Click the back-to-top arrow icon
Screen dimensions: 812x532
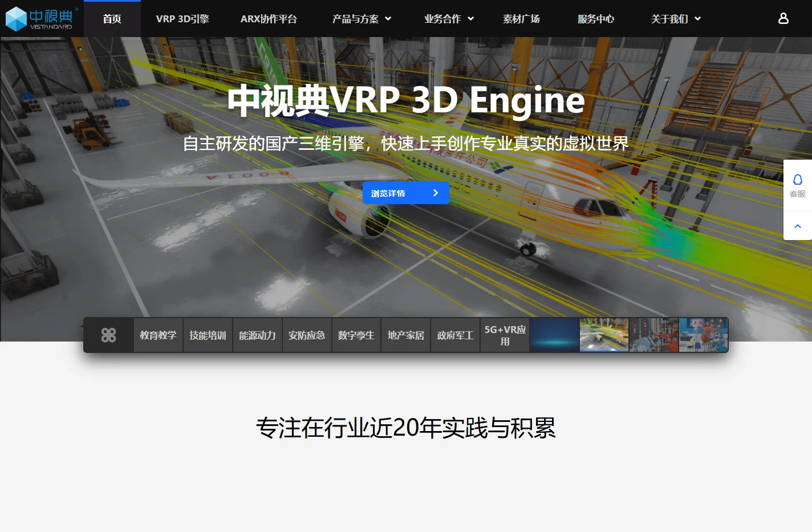tap(798, 226)
